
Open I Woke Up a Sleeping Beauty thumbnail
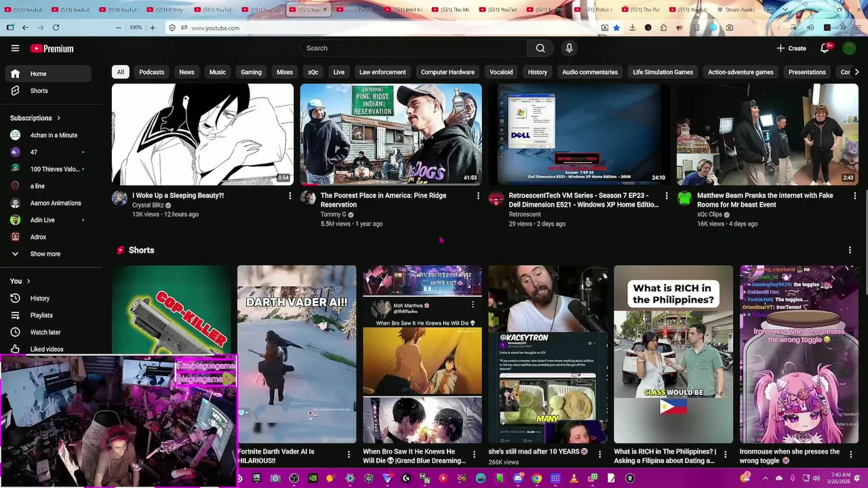pyautogui.click(x=203, y=134)
